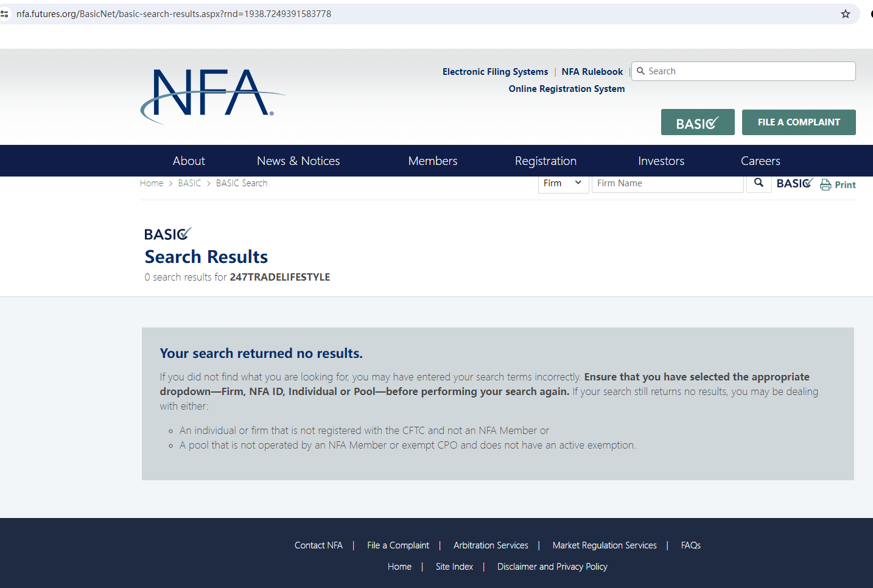Click the top site Search box
Viewport: 873px width, 588px height.
coord(749,71)
